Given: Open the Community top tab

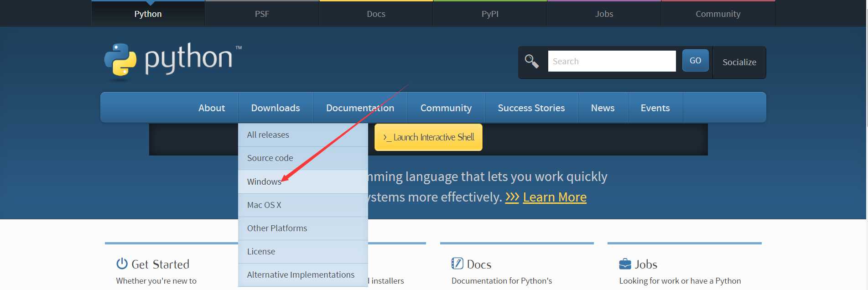Looking at the screenshot, I should pyautogui.click(x=718, y=14).
